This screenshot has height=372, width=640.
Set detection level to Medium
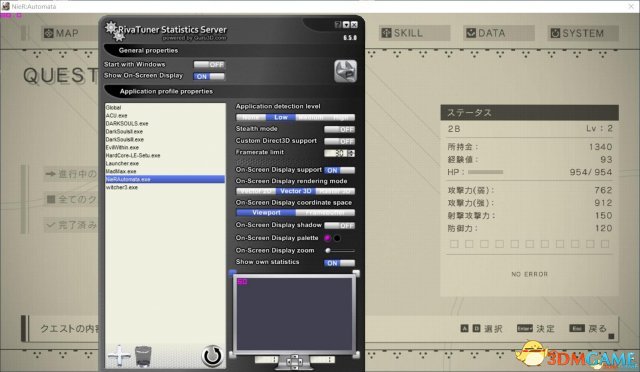(x=310, y=117)
